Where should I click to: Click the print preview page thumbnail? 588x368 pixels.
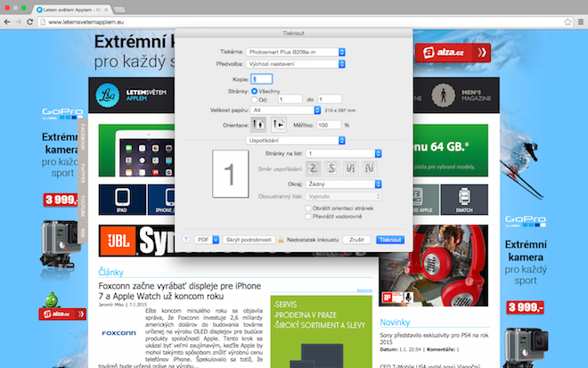(x=230, y=174)
